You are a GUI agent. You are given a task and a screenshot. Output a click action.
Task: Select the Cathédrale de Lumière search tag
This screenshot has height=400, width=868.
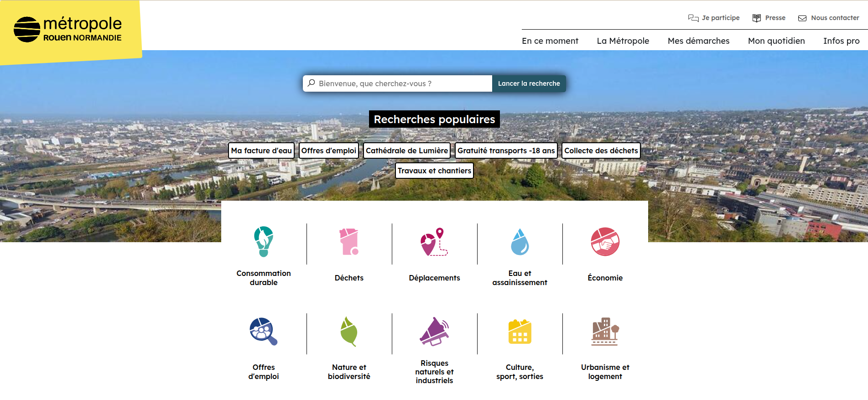click(406, 151)
